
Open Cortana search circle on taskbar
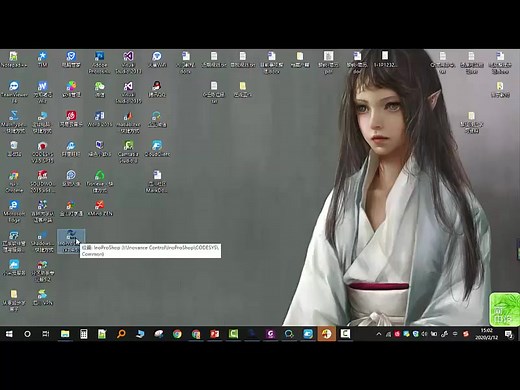point(27,334)
